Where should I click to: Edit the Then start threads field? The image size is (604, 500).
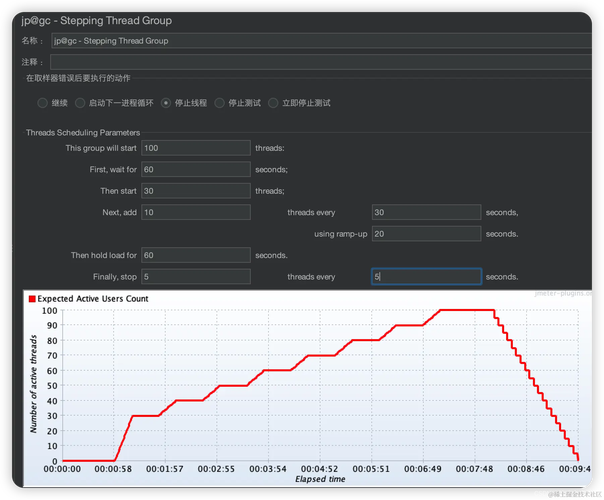(x=196, y=191)
